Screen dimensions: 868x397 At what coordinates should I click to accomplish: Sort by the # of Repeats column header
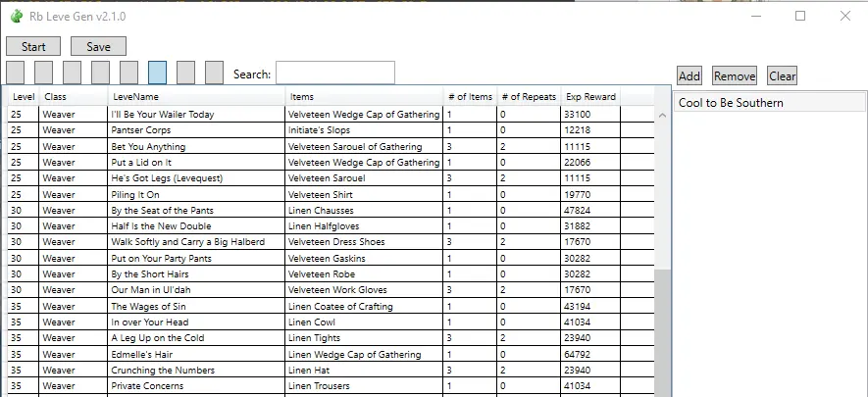click(529, 97)
